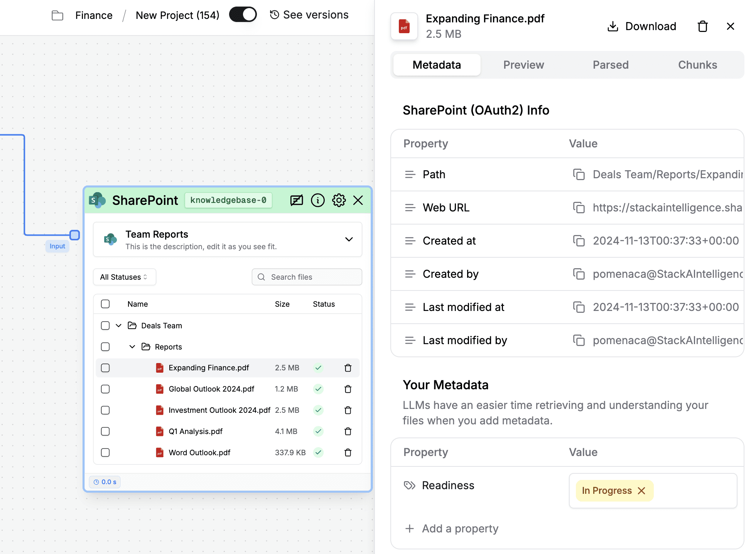The width and height of the screenshot is (756, 554).
Task: Remove the In Progress tag
Action: pyautogui.click(x=641, y=491)
